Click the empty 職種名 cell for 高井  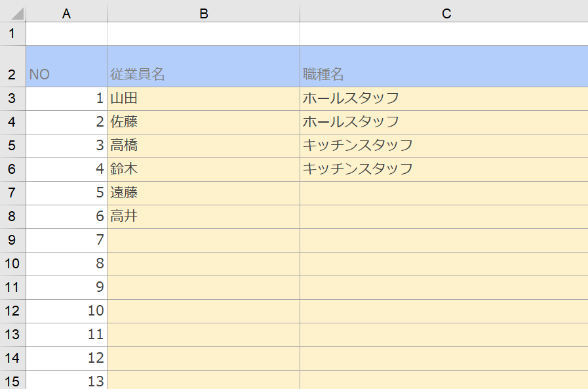coord(444,217)
